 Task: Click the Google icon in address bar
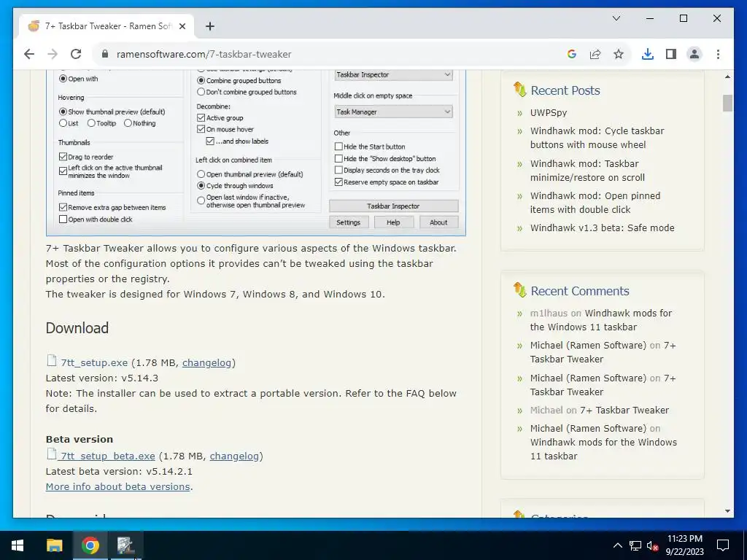point(572,54)
